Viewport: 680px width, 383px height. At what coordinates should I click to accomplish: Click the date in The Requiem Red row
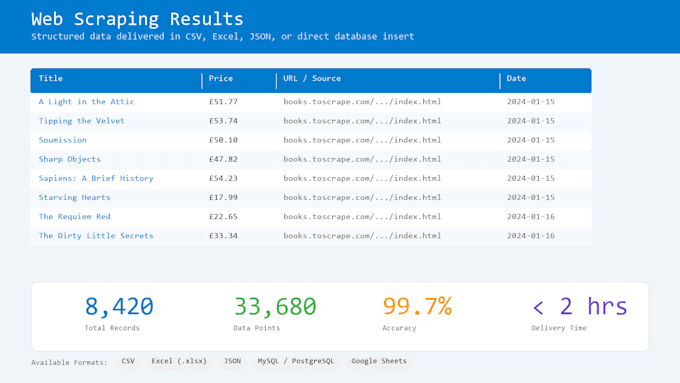click(x=531, y=216)
